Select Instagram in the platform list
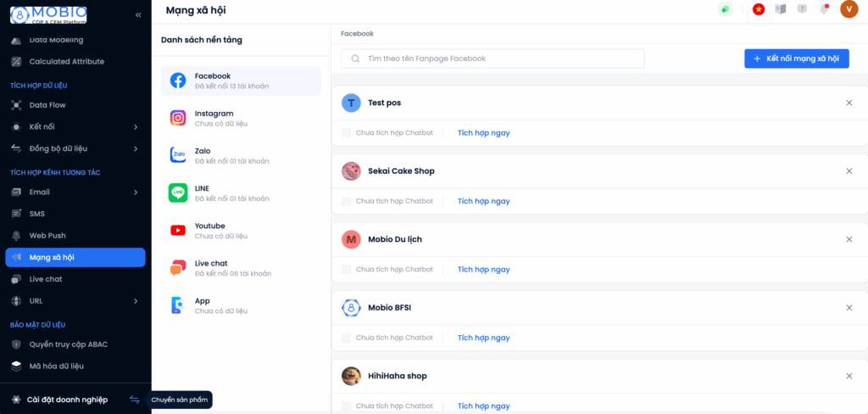The image size is (868, 414). coord(241,118)
